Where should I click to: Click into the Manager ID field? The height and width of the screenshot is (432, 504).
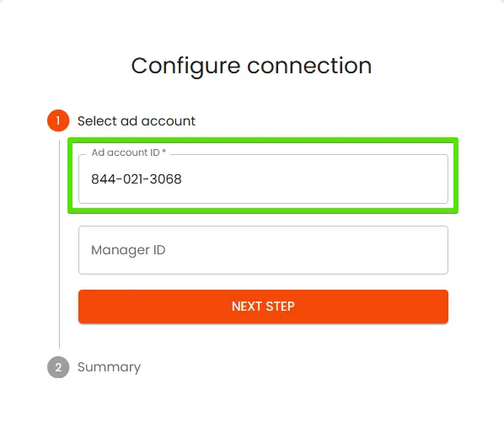point(263,250)
